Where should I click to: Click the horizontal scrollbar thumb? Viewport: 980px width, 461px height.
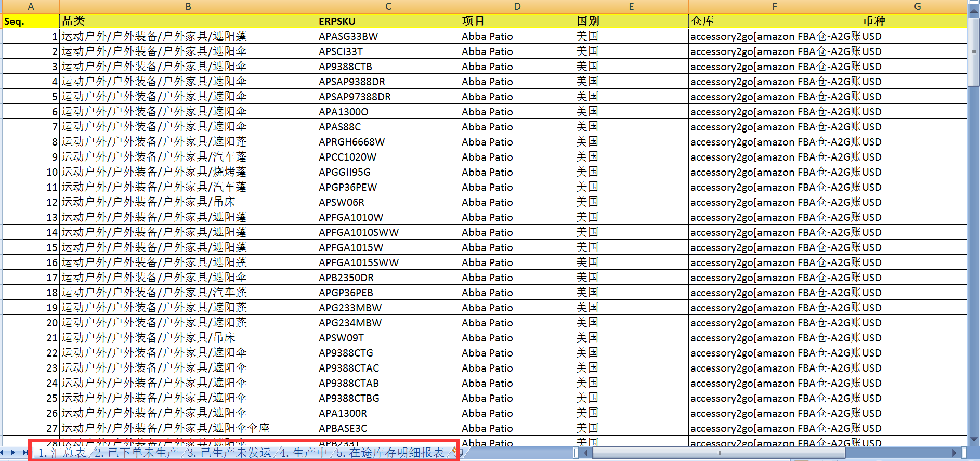tap(718, 453)
